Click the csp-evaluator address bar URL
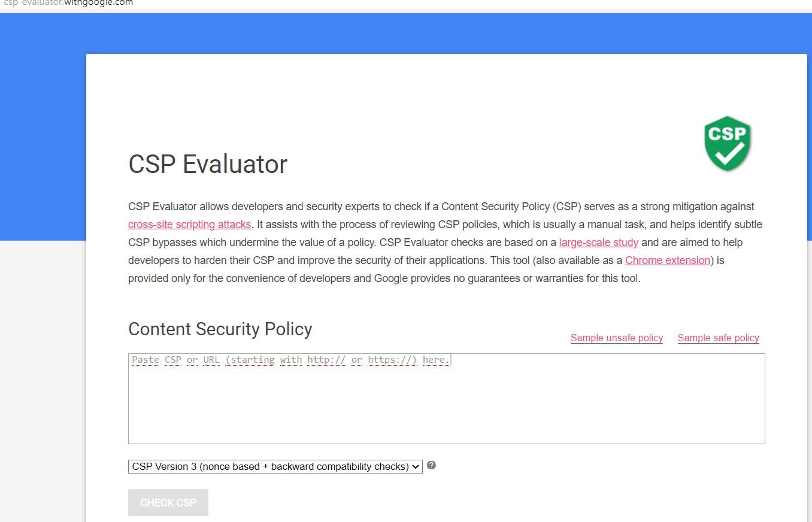The height and width of the screenshot is (522, 812). 67,3
